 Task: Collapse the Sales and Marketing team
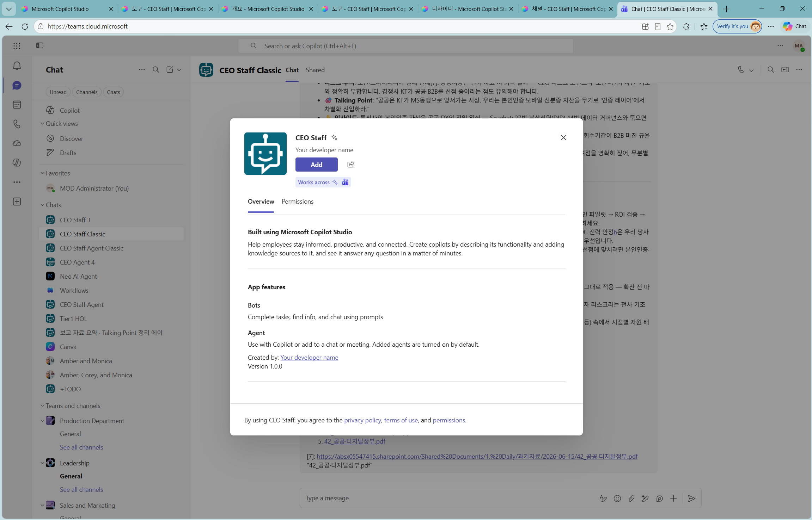click(42, 506)
